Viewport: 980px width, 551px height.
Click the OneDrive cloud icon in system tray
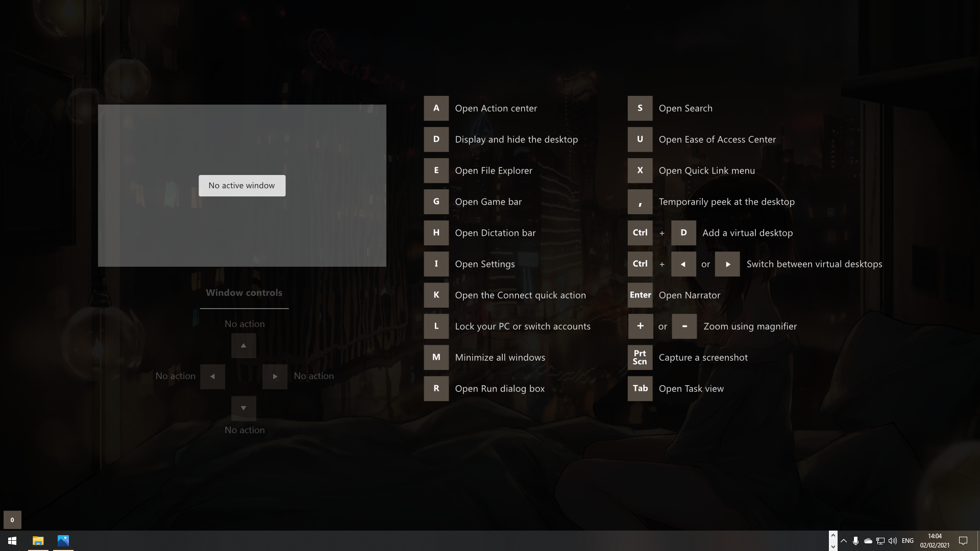(868, 541)
